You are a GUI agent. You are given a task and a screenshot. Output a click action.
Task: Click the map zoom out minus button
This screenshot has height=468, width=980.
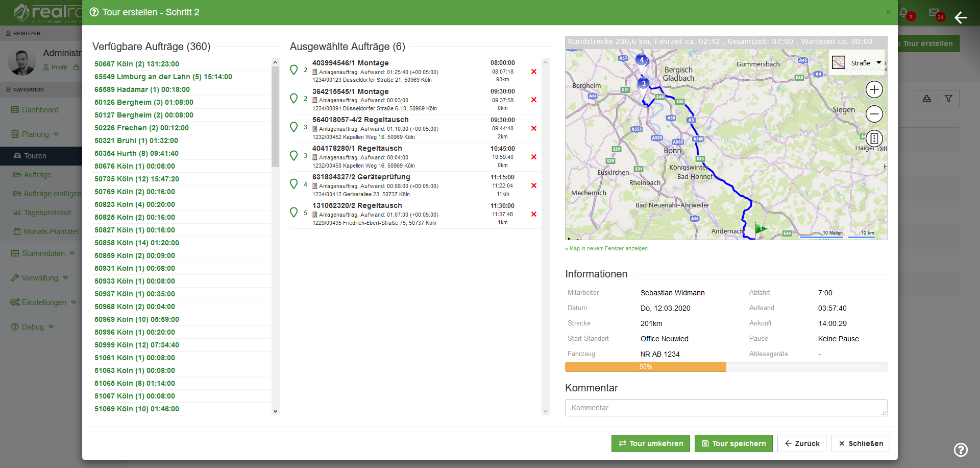tap(874, 114)
